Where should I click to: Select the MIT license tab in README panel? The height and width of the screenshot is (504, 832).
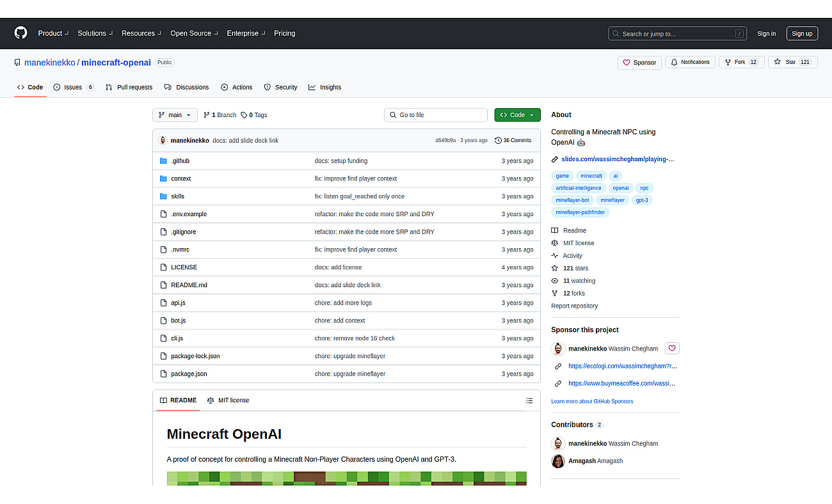click(228, 400)
